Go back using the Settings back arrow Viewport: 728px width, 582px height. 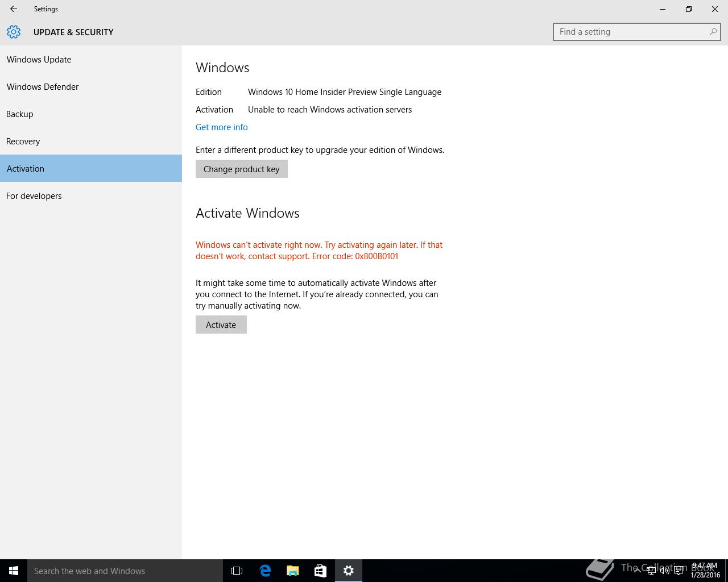pos(14,9)
